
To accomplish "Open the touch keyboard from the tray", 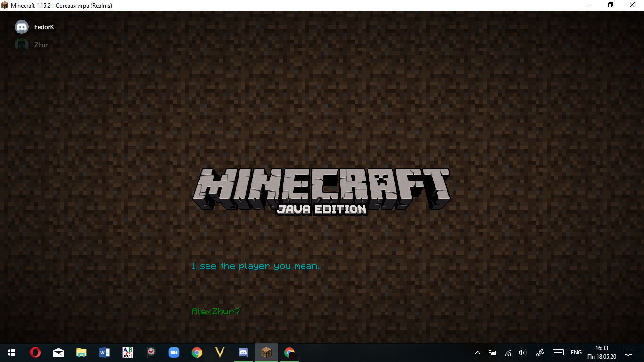I will click(559, 353).
